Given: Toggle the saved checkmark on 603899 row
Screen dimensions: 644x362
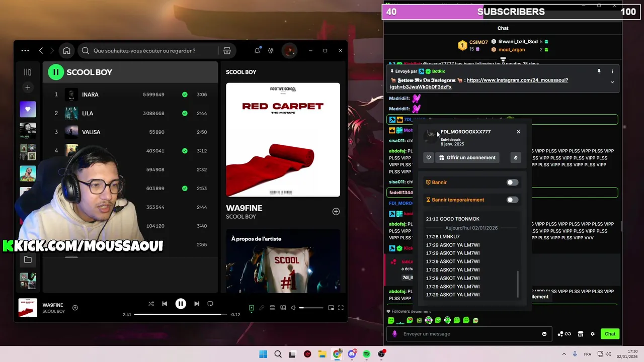Looking at the screenshot, I should click(x=185, y=189).
